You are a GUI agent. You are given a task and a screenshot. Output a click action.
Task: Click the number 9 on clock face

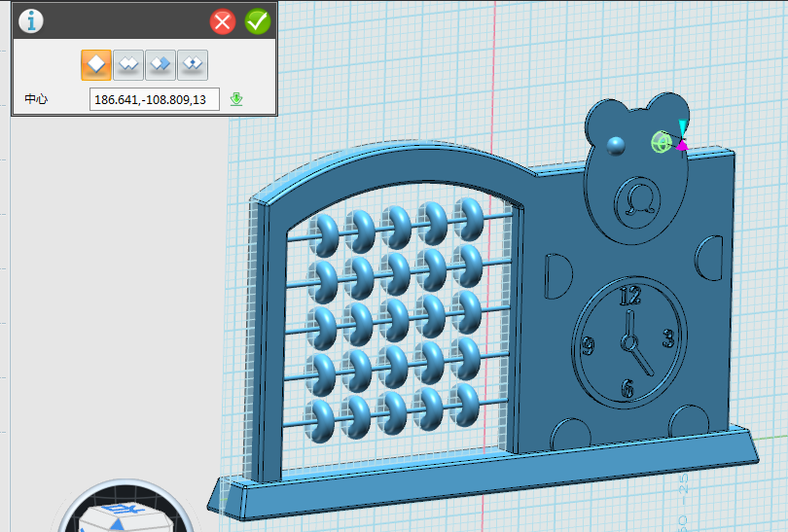(x=588, y=347)
